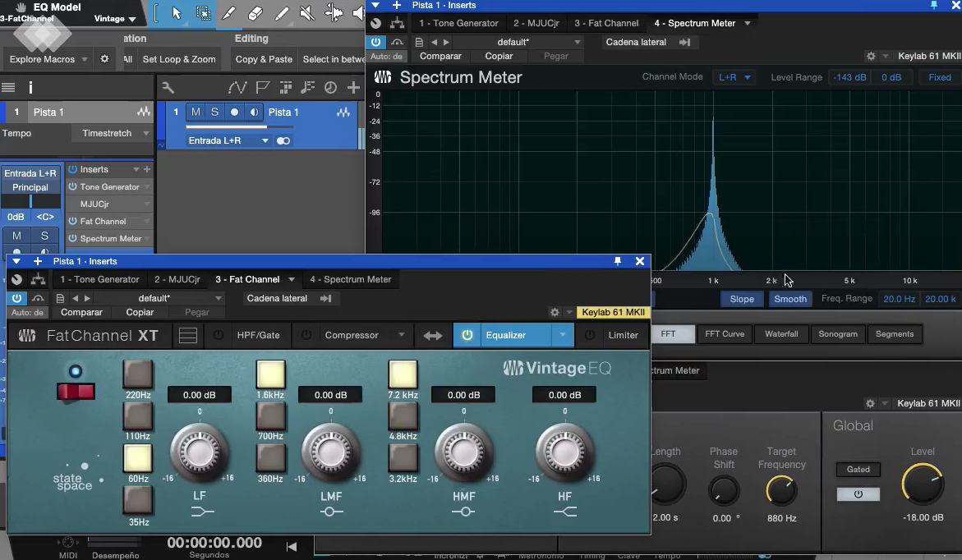
Task: Click the sidechain icon in Fat Channel window
Action: [x=326, y=298]
